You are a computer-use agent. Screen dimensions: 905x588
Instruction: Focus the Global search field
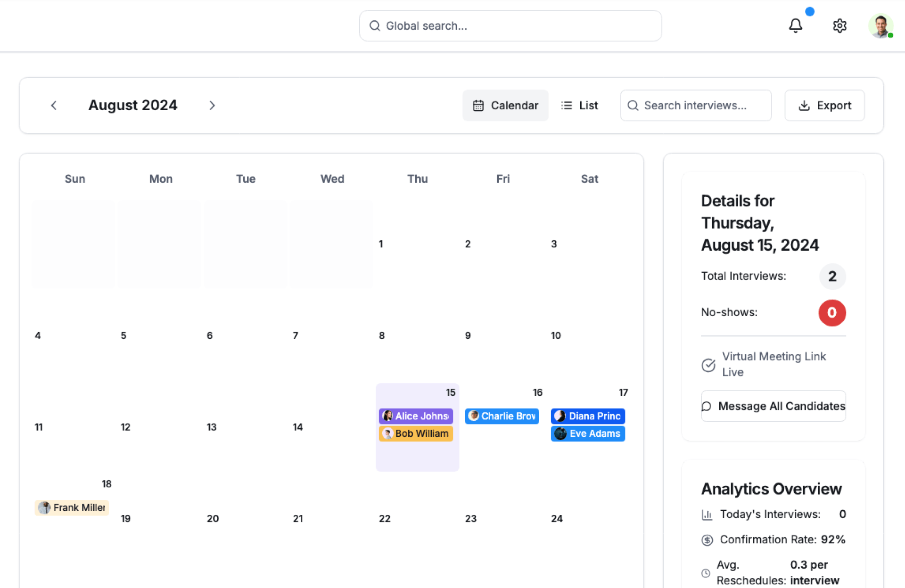point(510,26)
